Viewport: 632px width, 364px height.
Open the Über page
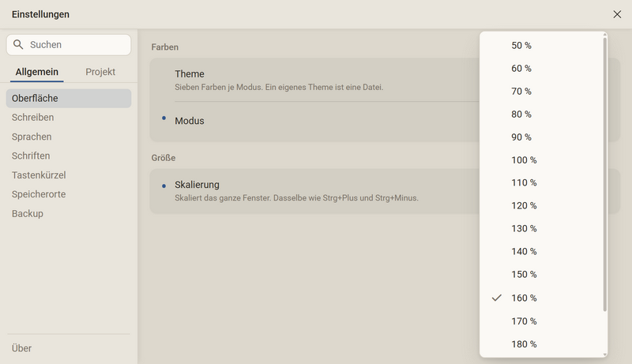pyautogui.click(x=69, y=348)
